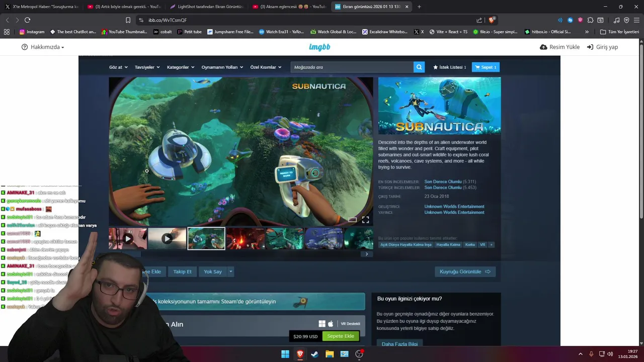Click the Sepet 1 cart button
Screen dimensions: 644x362
(486, 67)
